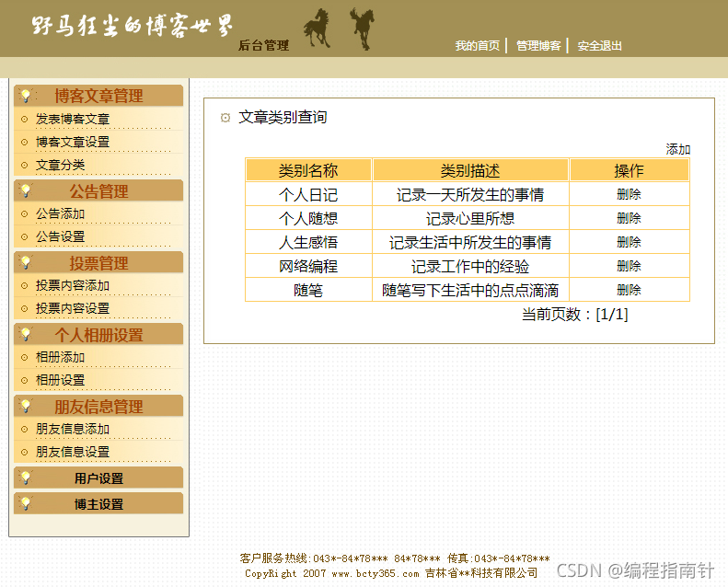This screenshot has height=587, width=728.
Task: Click the page indicator 当前页数：[1/1]
Action: [x=575, y=315]
